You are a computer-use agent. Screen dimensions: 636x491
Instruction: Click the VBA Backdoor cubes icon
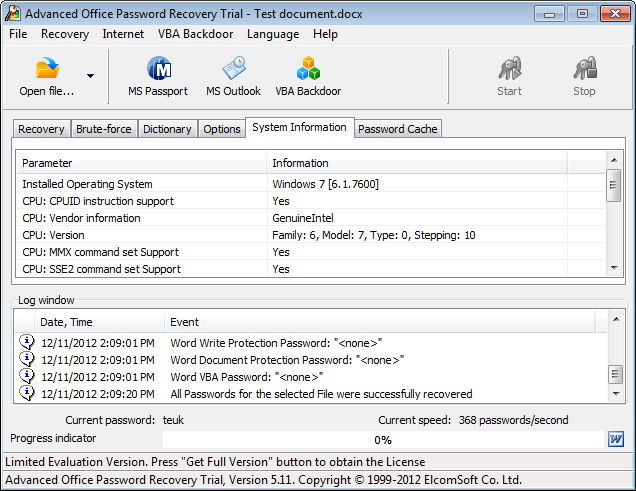[308, 68]
